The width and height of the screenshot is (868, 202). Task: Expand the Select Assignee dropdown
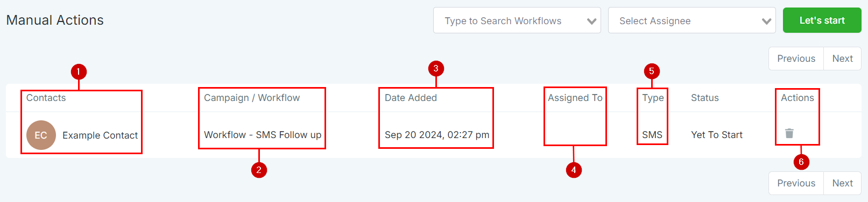tap(691, 20)
